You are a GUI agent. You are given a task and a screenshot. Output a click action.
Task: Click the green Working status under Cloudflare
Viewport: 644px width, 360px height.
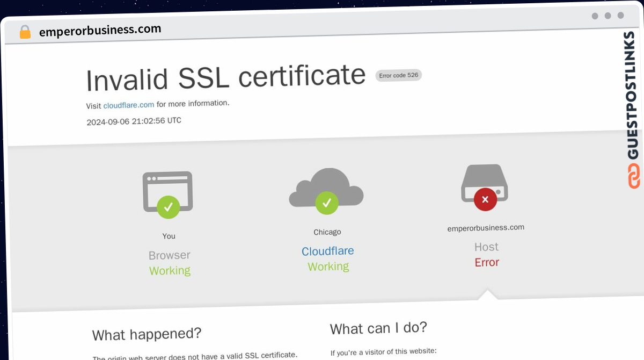(x=328, y=267)
